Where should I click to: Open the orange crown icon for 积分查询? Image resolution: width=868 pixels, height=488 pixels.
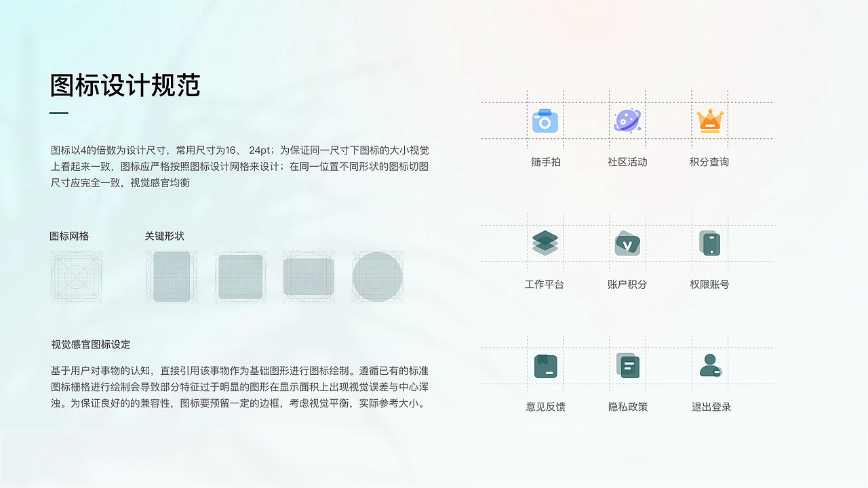click(x=710, y=121)
